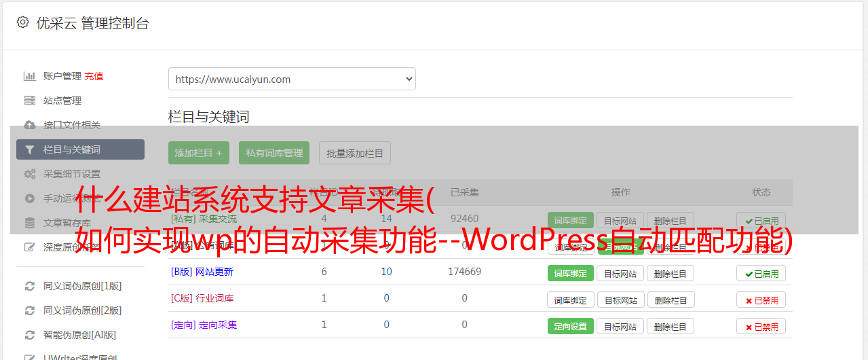The height and width of the screenshot is (360, 868).
Task: Open the [B版] 网站更新 column link
Action: [x=202, y=272]
